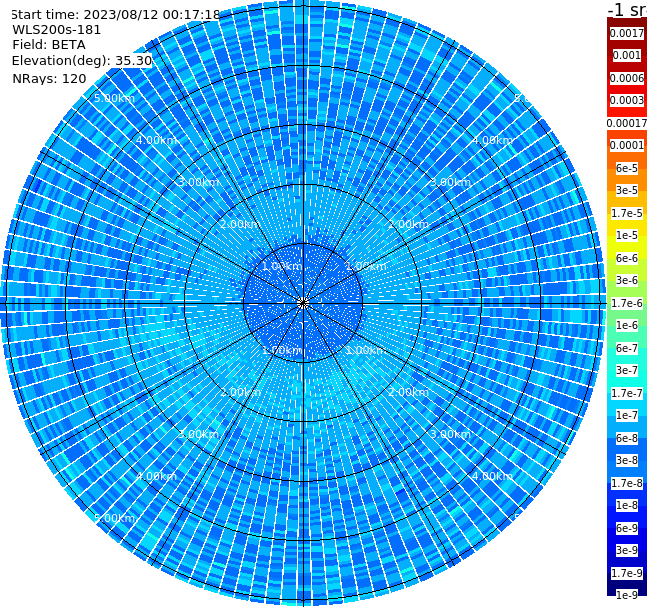Click the 3e-9 colorbar label

point(627,550)
